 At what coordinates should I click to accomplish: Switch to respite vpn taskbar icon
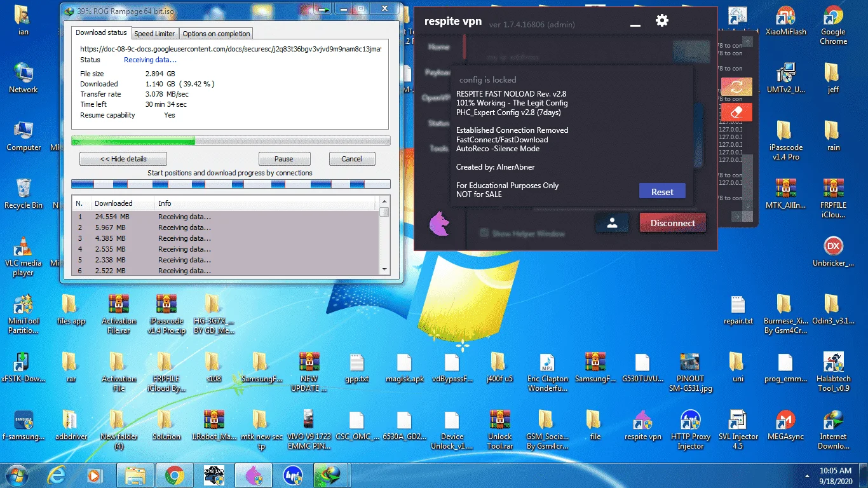(x=254, y=475)
